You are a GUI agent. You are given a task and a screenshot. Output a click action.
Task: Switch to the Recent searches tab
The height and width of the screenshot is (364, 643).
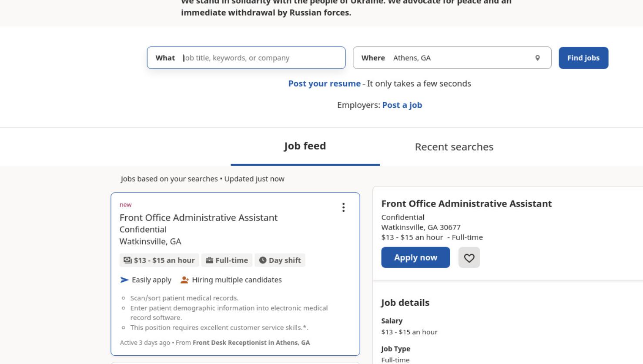(454, 147)
